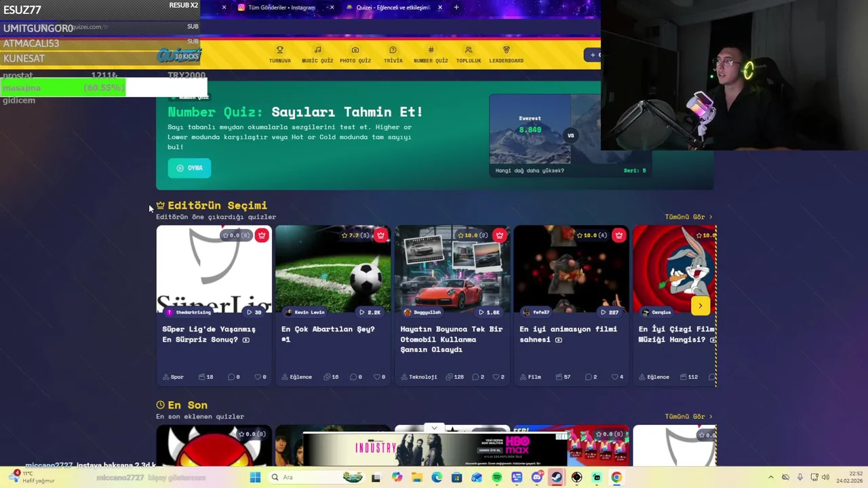
Task: Click the green masajma progress bar
Action: (x=63, y=87)
